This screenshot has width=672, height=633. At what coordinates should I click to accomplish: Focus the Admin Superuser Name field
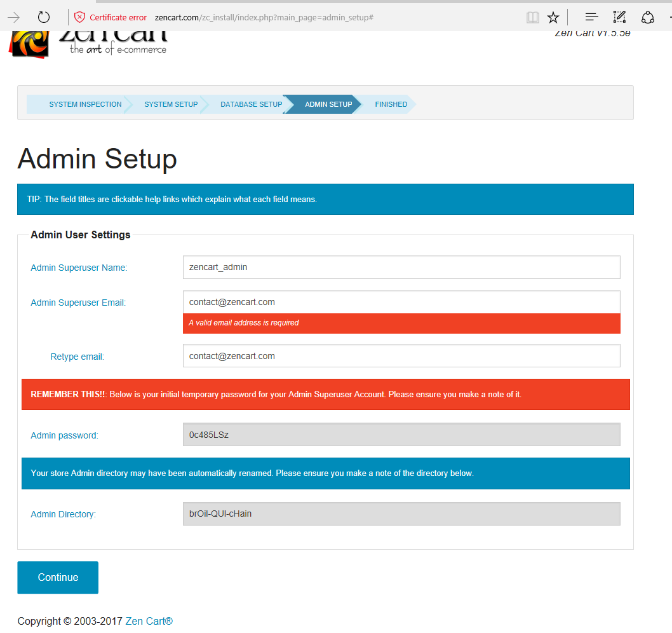401,267
